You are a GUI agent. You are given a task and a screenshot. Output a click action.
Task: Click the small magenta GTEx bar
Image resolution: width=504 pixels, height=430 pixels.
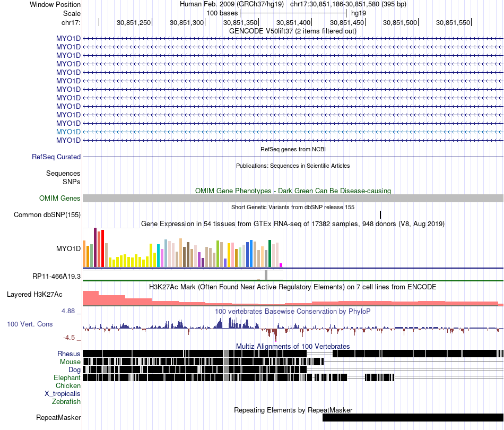point(281,265)
